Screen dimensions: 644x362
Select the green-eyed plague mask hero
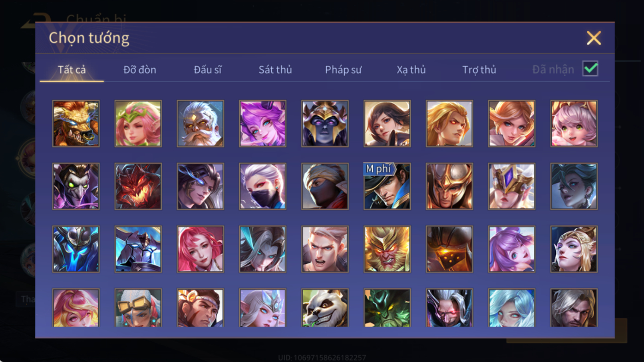point(76,186)
